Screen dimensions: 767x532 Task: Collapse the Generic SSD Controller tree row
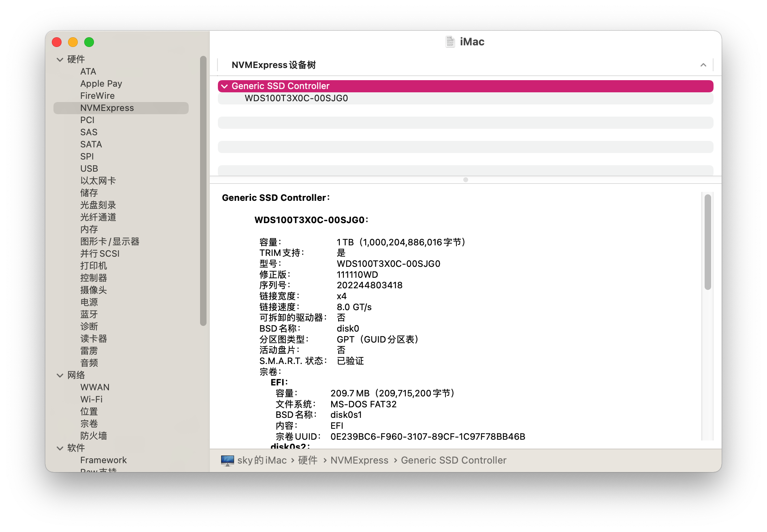click(224, 86)
